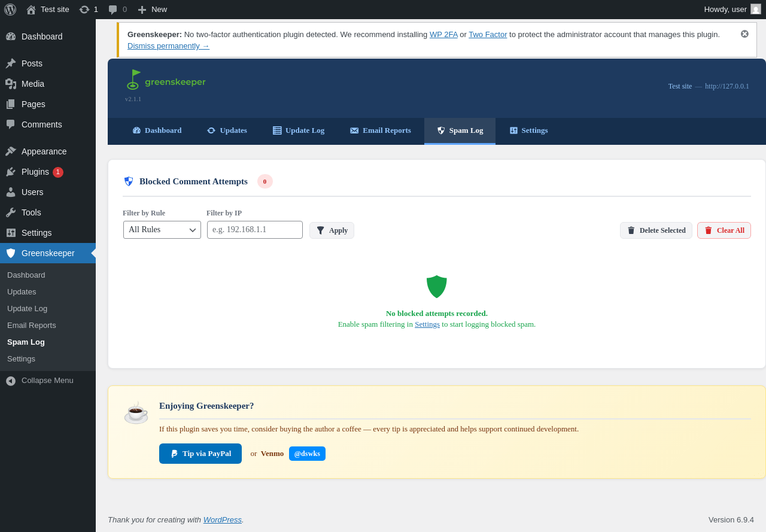Dismiss the two-factor notice with the X icon
This screenshot has height=532, width=766.
click(x=744, y=34)
